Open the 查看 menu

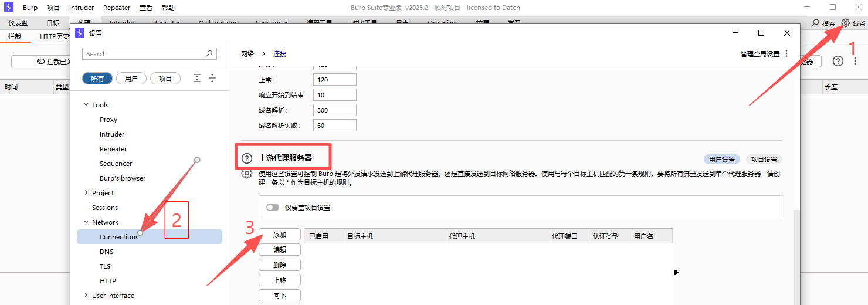[x=146, y=8]
